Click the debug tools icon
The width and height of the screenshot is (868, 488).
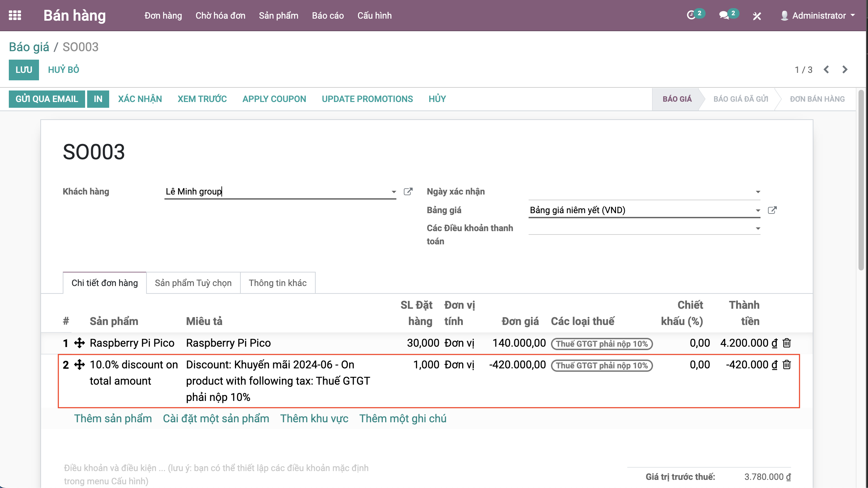coord(757,16)
